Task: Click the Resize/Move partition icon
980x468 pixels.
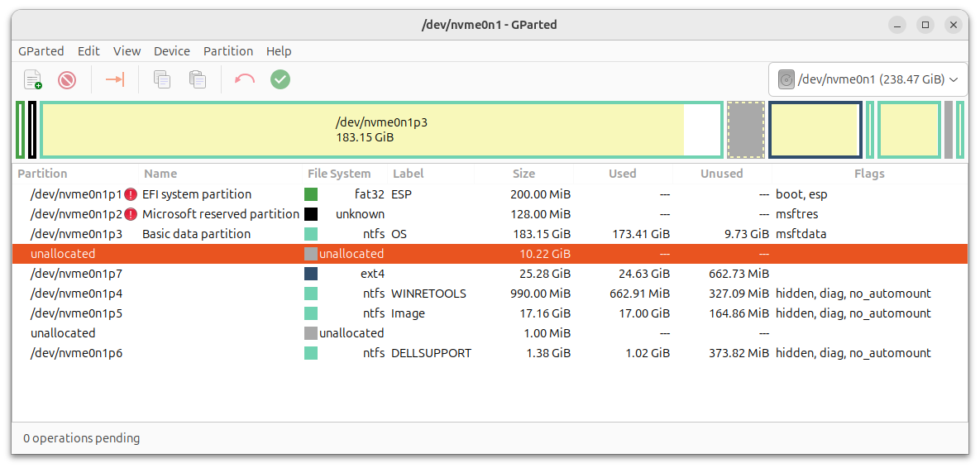Action: point(114,79)
